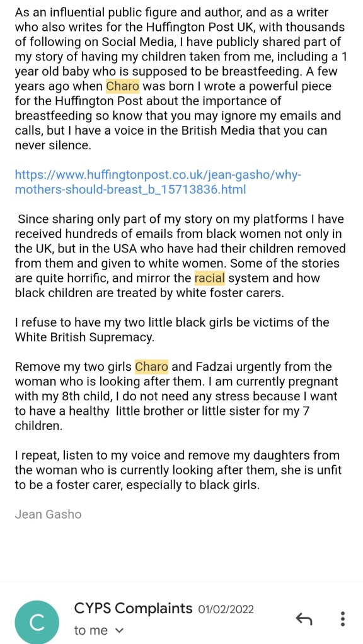The width and height of the screenshot is (363, 644).
Task: Tap highlighted 'Charo' before 'was born'
Action: (x=123, y=87)
